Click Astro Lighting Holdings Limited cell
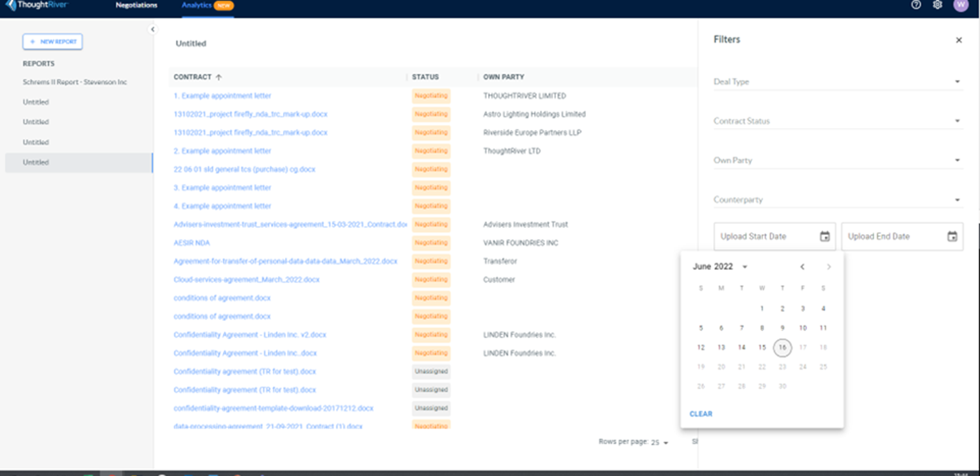The height and width of the screenshot is (476, 980). click(534, 115)
